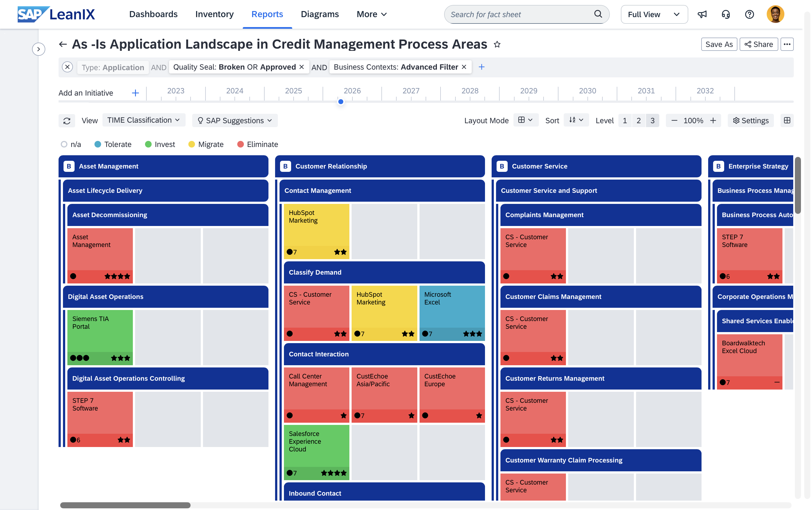Click the search magnifier icon
812x510 pixels.
click(598, 14)
